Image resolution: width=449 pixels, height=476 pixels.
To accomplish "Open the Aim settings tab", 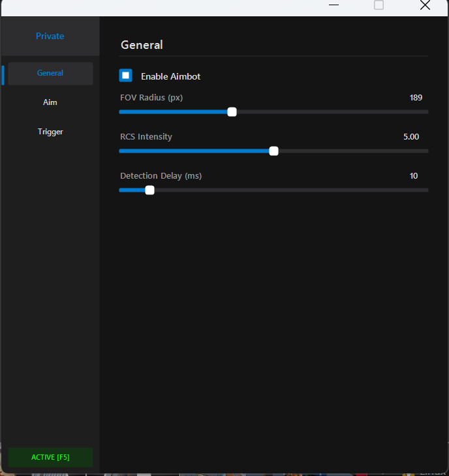I will [x=50, y=102].
